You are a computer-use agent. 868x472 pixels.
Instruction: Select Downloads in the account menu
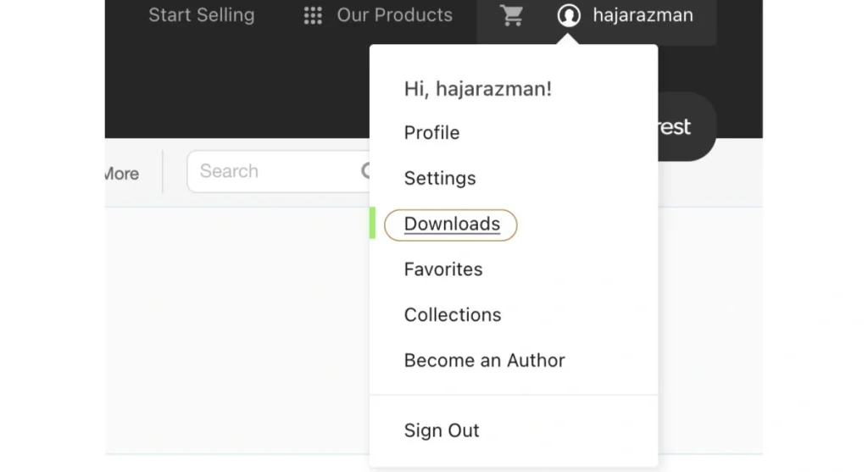click(452, 224)
